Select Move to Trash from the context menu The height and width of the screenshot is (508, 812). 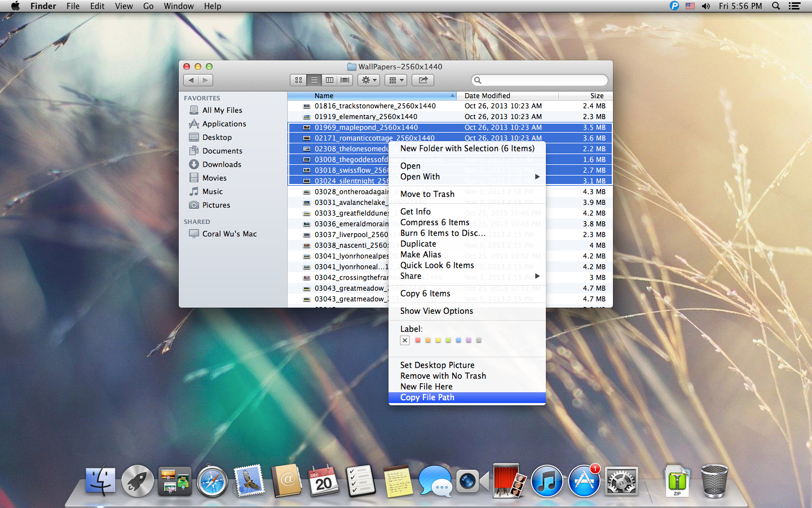pyautogui.click(x=427, y=194)
